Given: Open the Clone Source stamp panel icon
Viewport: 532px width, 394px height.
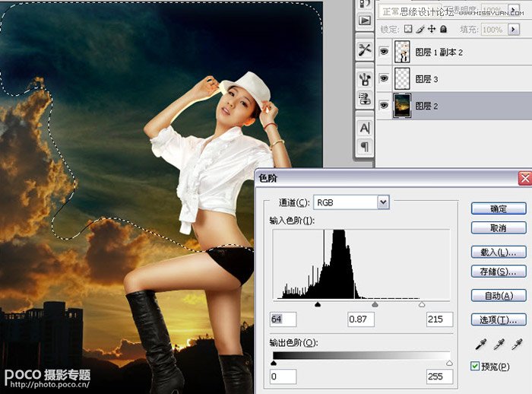Looking at the screenshot, I should point(365,99).
